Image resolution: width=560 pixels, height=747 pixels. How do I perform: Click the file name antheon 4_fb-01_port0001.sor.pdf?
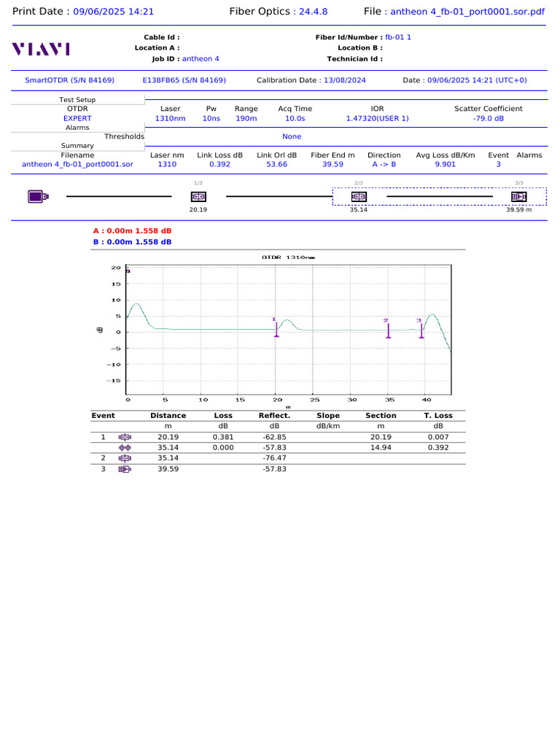(x=467, y=12)
